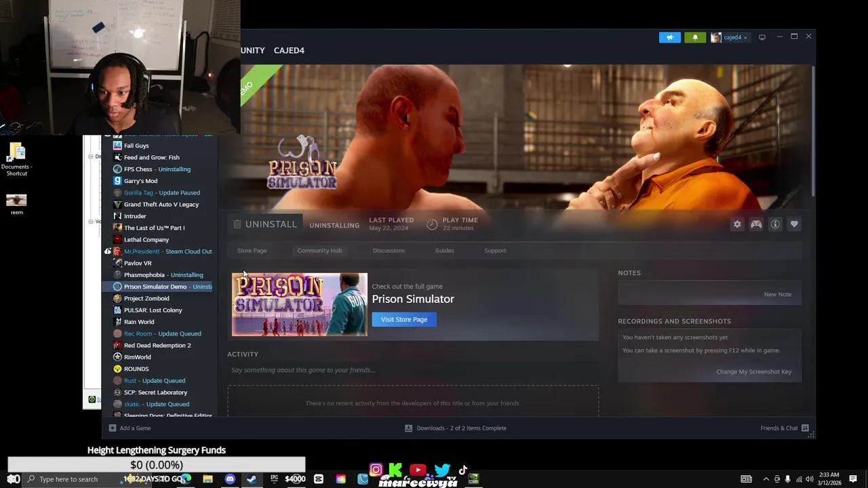Select Feed and Grow: Fish in the library
Image resolution: width=868 pixels, height=488 pixels.
point(152,157)
